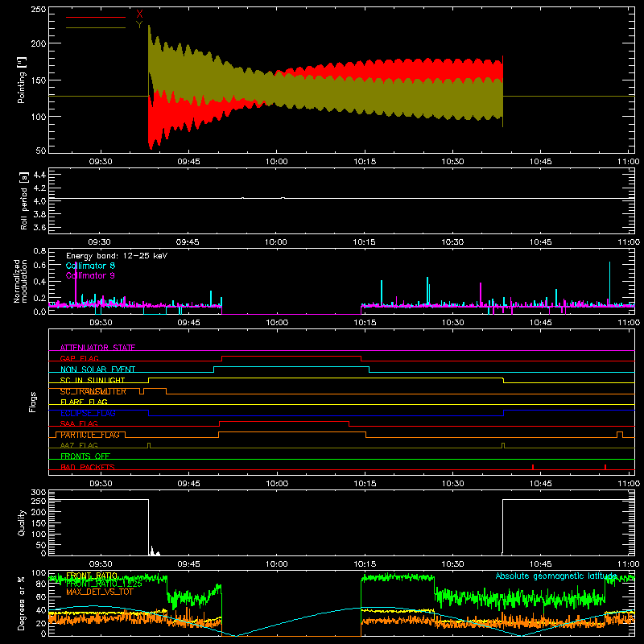Viewport: 644px width, 644px height.
Task: Click the first BAD_PACKETS spike near 10:45
Action: (x=533, y=467)
